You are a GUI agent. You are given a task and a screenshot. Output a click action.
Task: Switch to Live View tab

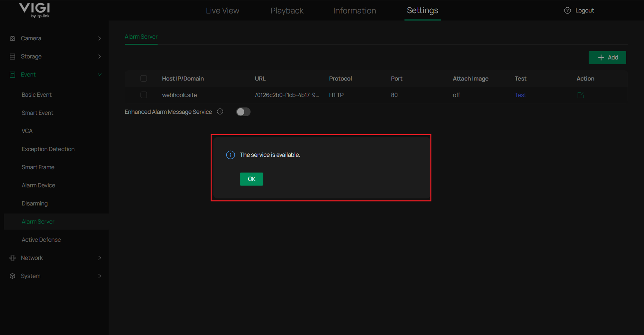(x=223, y=11)
